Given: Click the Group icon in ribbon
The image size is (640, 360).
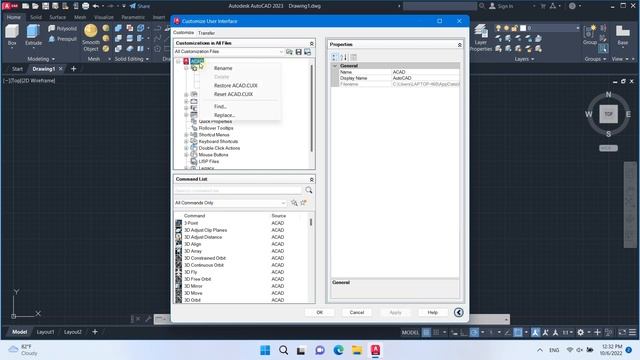Looking at the screenshot, I should (x=589, y=31).
